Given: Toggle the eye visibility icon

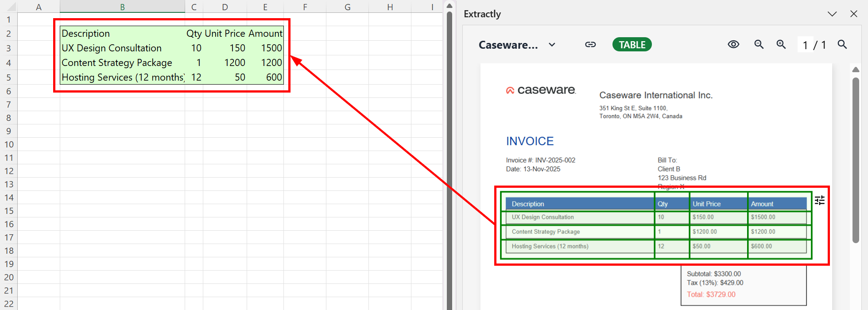Looking at the screenshot, I should [733, 45].
